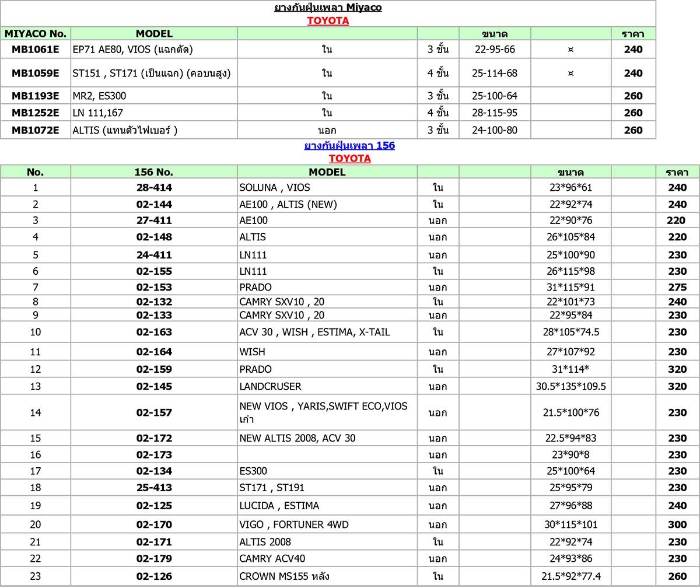Click the 'ST171 , ST191' model cell
700x588 pixels.
327,487
